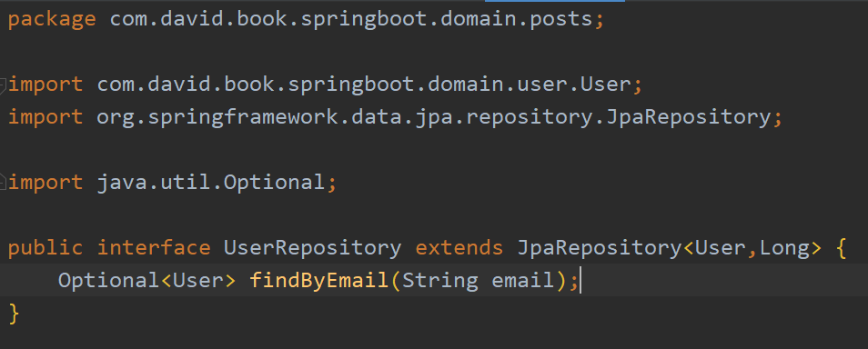
Task: Click 'com.david.book.springboot.domain.user.User' import path
Action: 364,85
